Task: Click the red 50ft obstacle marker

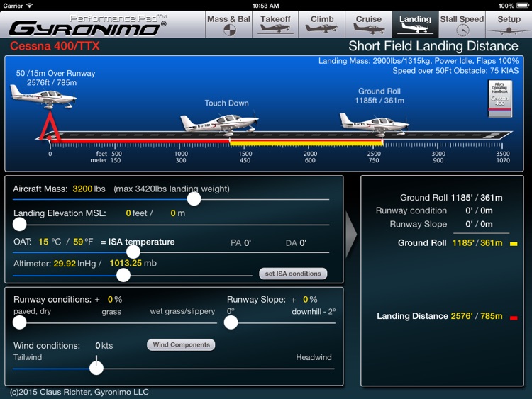Action: click(50, 125)
